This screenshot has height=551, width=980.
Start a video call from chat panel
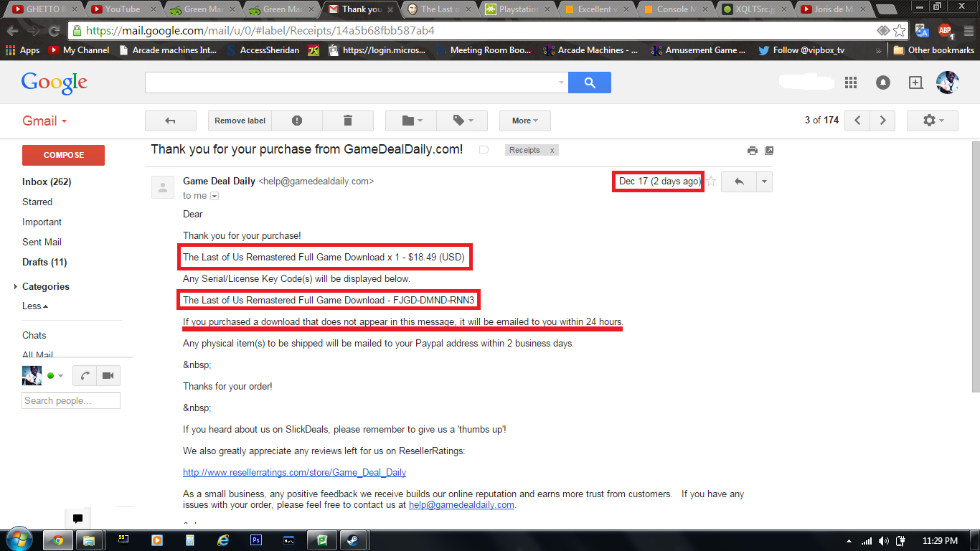[108, 375]
